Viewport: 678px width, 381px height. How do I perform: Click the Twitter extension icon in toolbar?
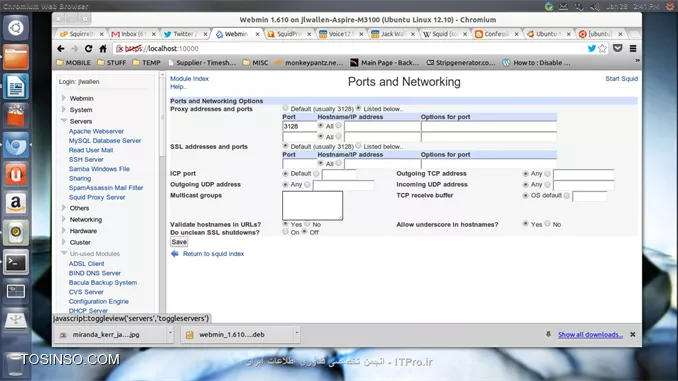coord(592,48)
